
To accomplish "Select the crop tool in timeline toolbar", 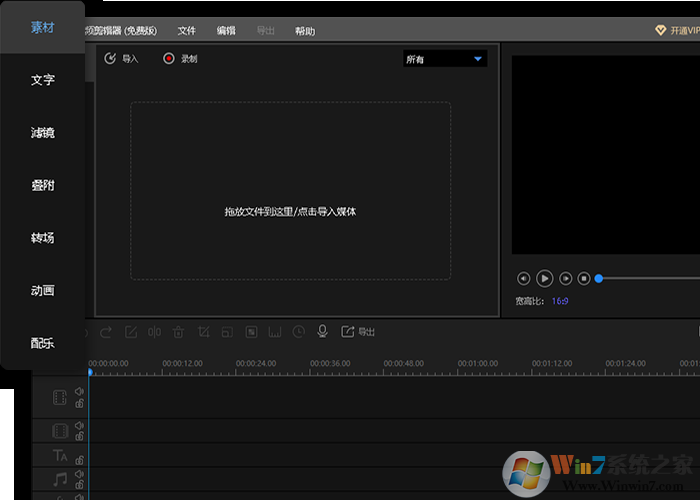I will tap(203, 331).
